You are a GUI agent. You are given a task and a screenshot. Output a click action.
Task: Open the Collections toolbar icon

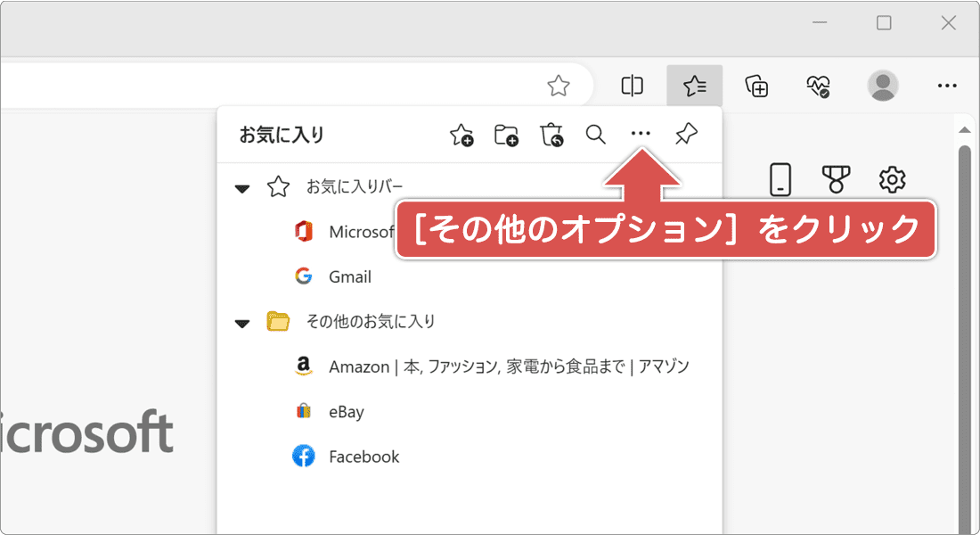756,86
